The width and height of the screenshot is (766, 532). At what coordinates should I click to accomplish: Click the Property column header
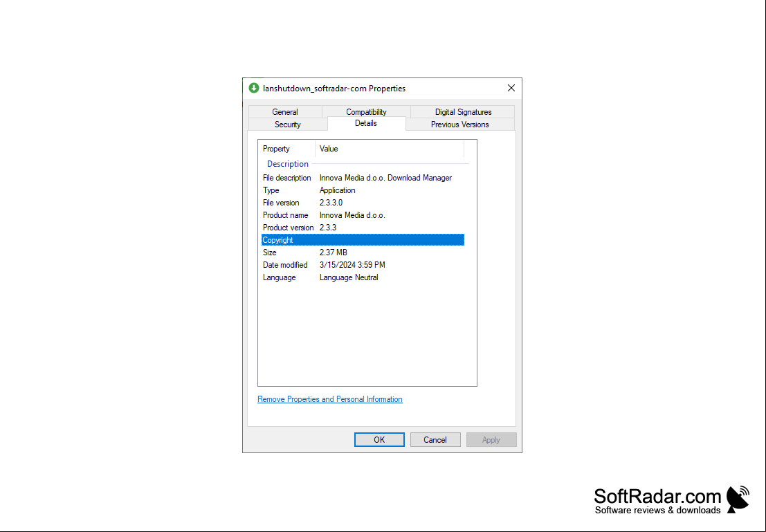(286, 149)
